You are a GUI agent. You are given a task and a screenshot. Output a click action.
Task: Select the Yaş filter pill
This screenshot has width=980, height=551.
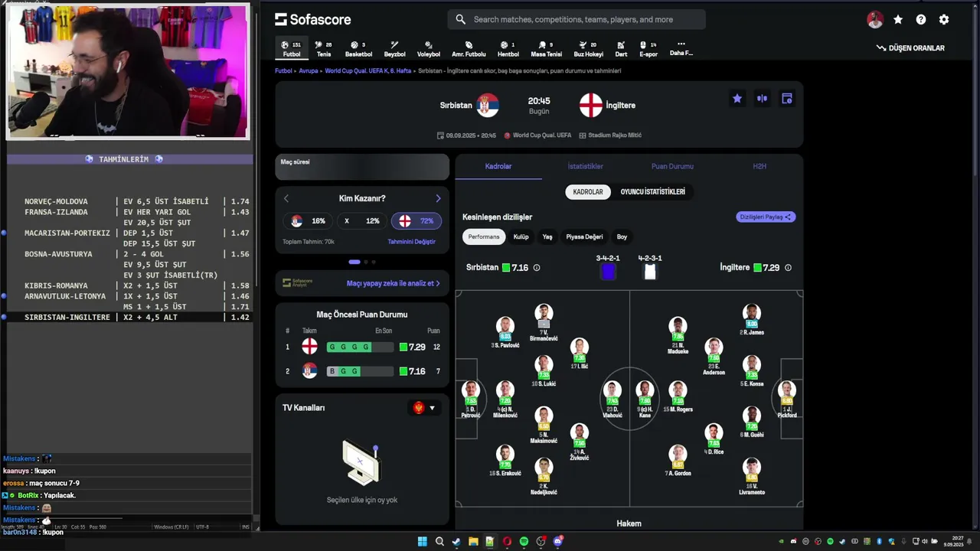tap(547, 237)
